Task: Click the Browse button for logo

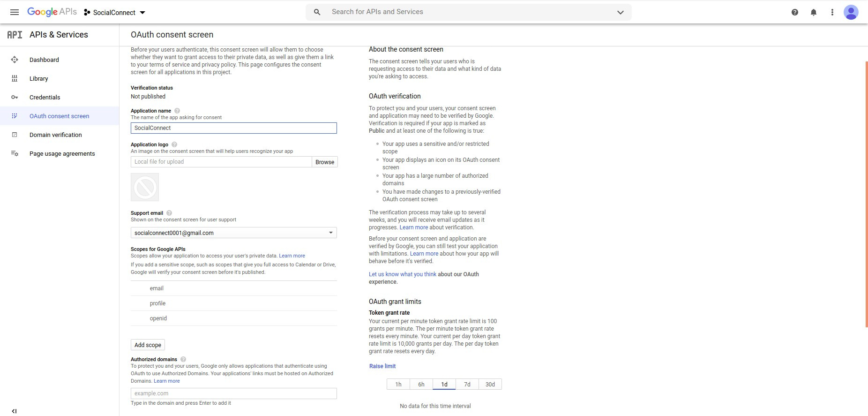Action: pos(325,162)
